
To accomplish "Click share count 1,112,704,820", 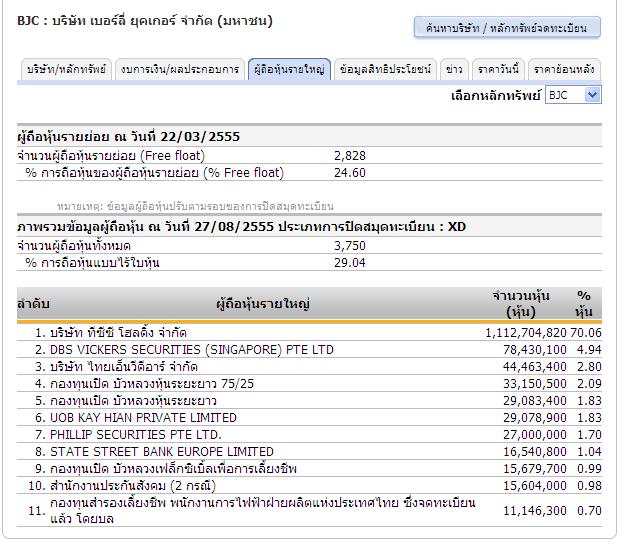I will tap(526, 333).
